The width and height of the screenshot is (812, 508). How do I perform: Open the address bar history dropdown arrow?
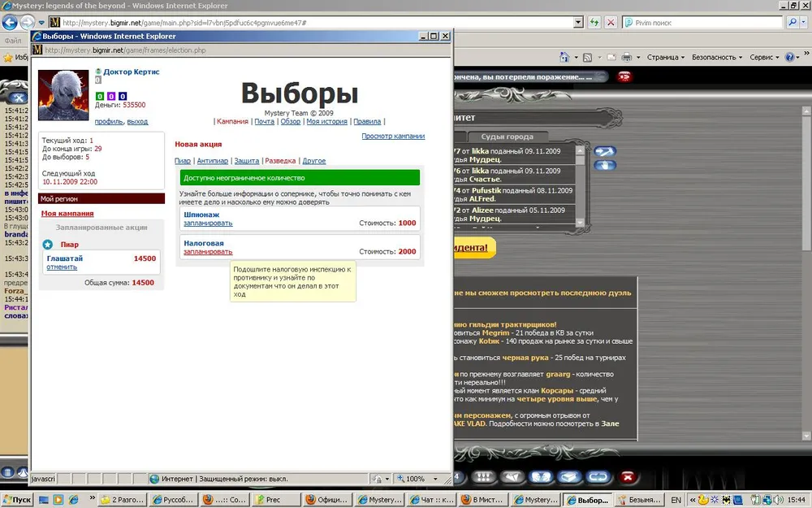tap(577, 23)
